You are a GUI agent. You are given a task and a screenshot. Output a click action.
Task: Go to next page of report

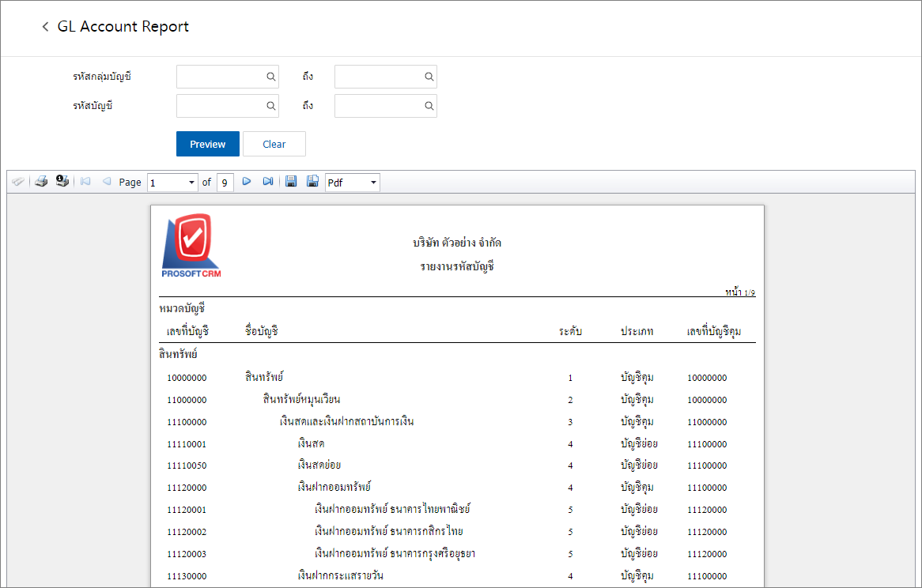(x=247, y=182)
